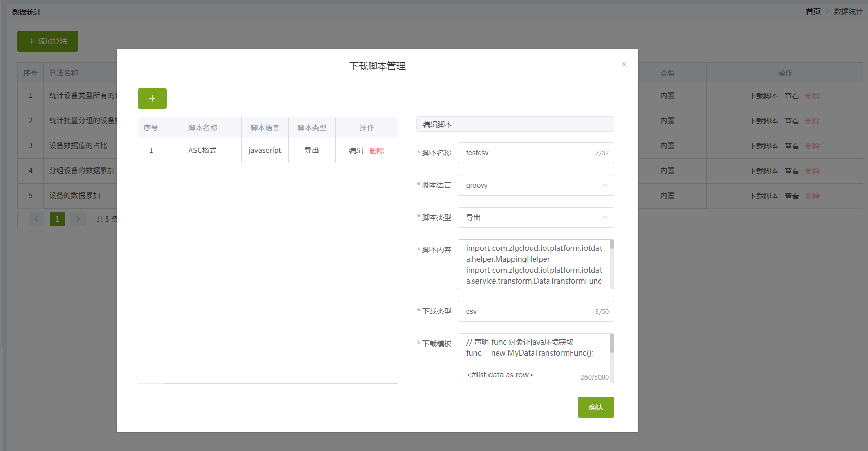
Task: Click 编辑 for ASC格式 script
Action: point(356,151)
